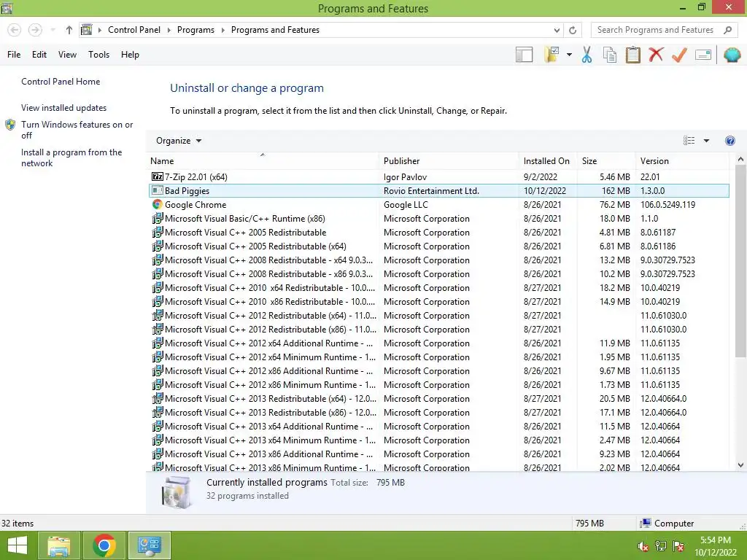Change view with the view icon
747x560 pixels.
689,141
